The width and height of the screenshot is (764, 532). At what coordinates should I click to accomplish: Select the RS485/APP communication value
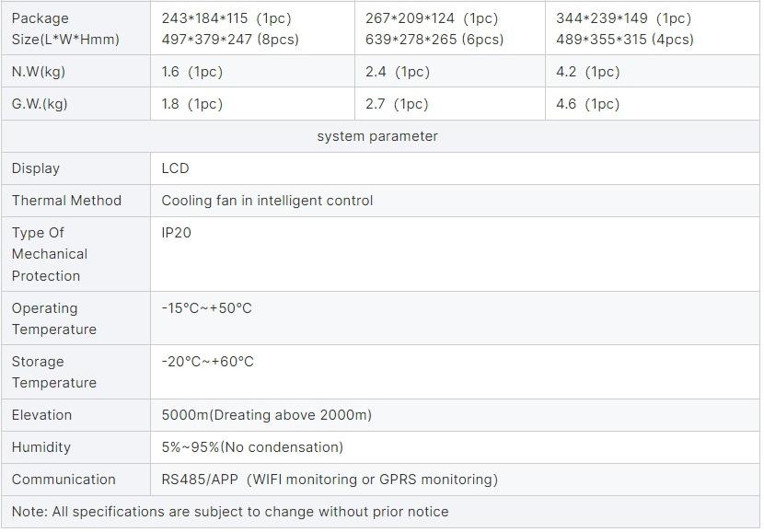pyautogui.click(x=330, y=480)
